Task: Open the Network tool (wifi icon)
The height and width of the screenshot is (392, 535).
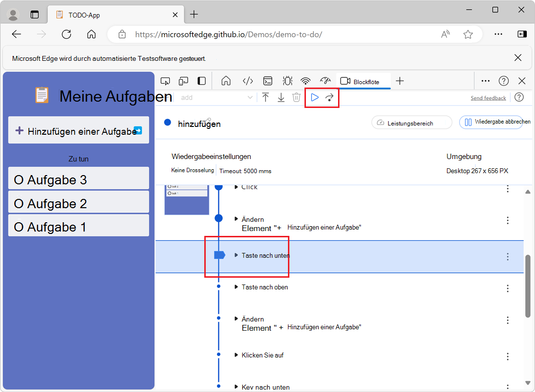Action: [x=305, y=81]
